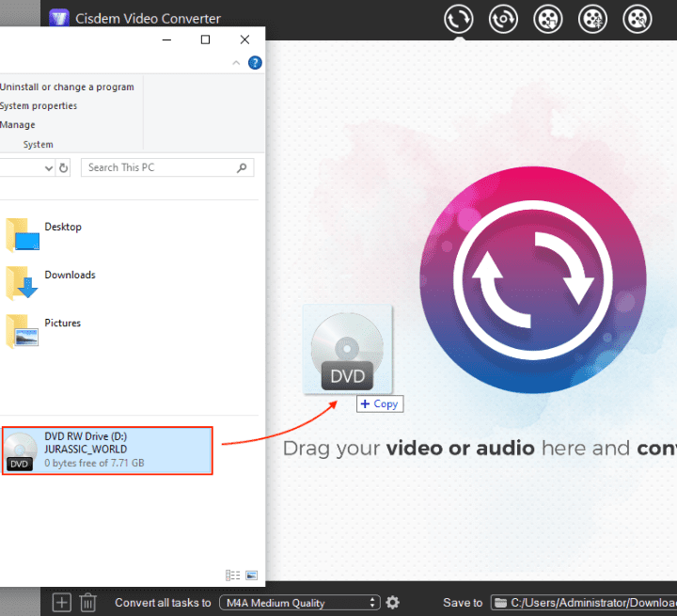Click the Save to folder path field
Image resolution: width=677 pixels, height=616 pixels.
coord(584,603)
